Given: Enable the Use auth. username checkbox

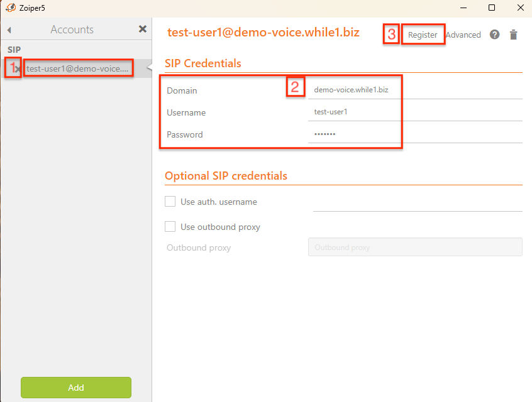Looking at the screenshot, I should point(170,202).
